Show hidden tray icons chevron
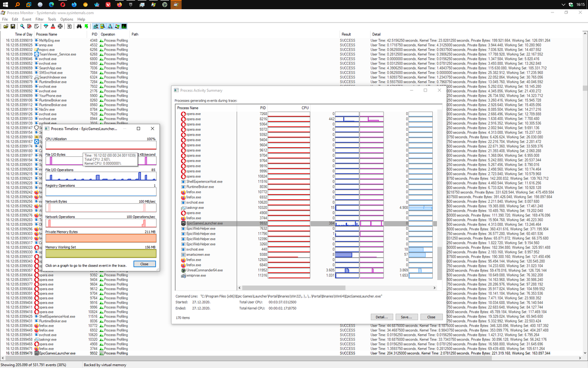 564,5
